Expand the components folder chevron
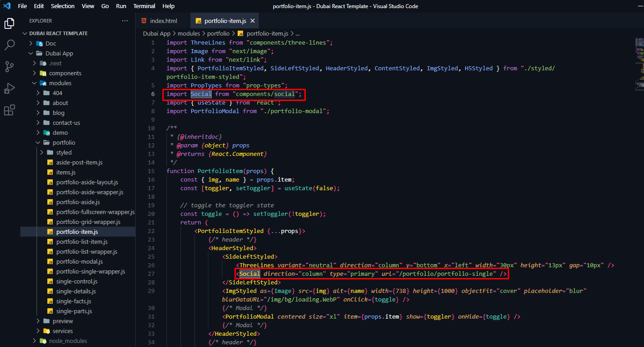Image resolution: width=644 pixels, height=347 pixels. coord(34,73)
